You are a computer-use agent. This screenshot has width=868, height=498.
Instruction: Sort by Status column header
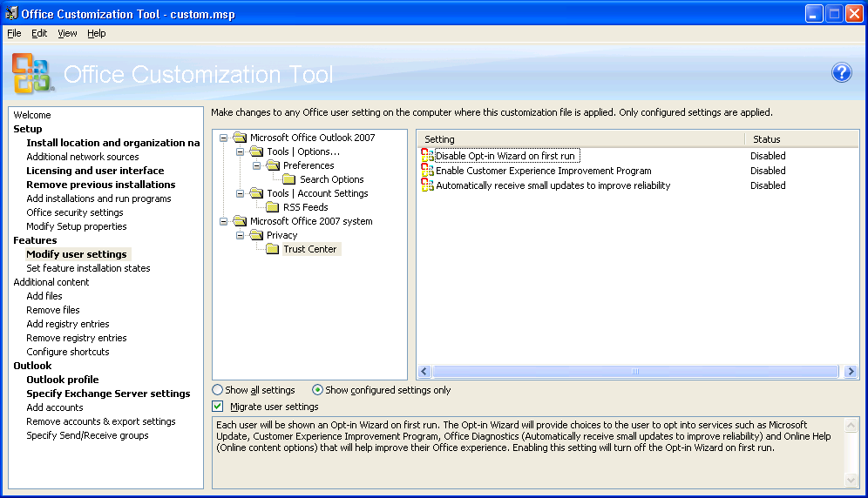coord(802,139)
